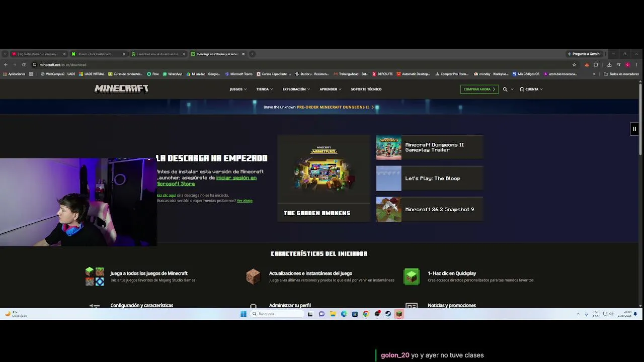This screenshot has height=362, width=644.
Task: Switch to the LauncherFenix Auto-Actualizar tab
Action: click(x=157, y=54)
